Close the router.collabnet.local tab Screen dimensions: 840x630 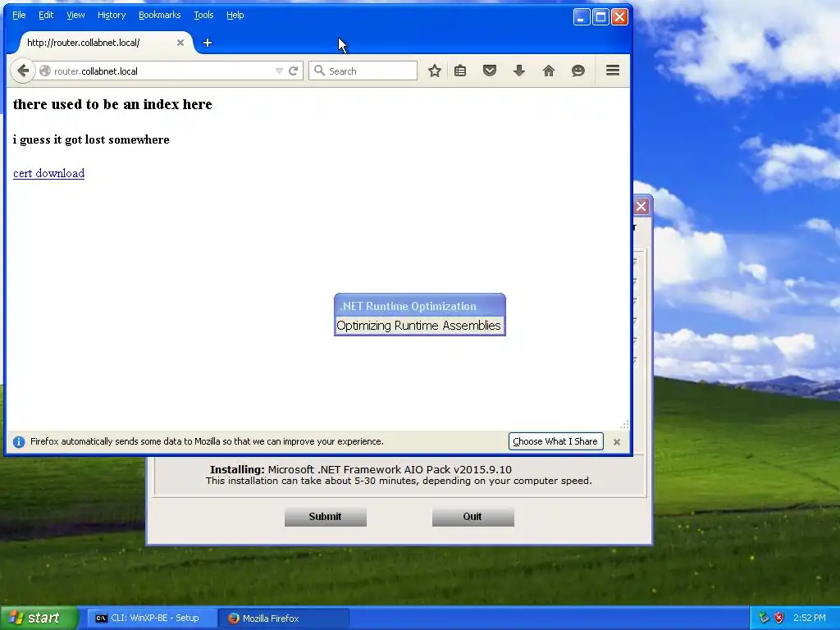click(x=180, y=43)
